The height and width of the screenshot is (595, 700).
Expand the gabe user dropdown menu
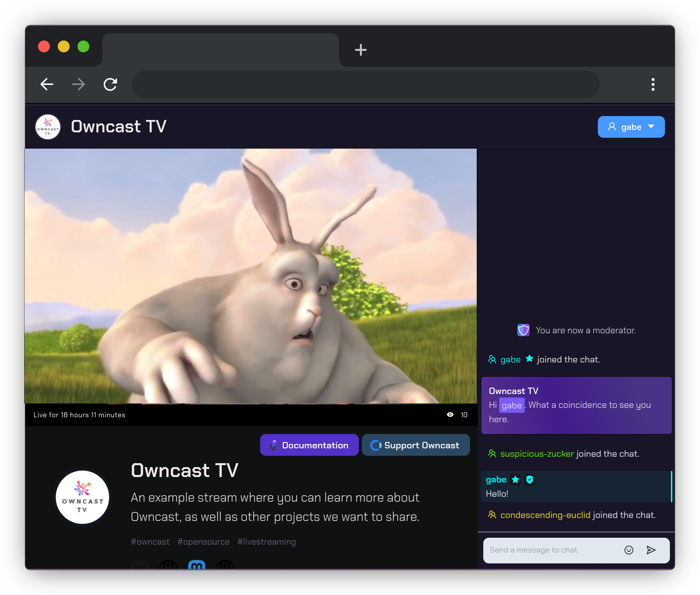point(631,127)
